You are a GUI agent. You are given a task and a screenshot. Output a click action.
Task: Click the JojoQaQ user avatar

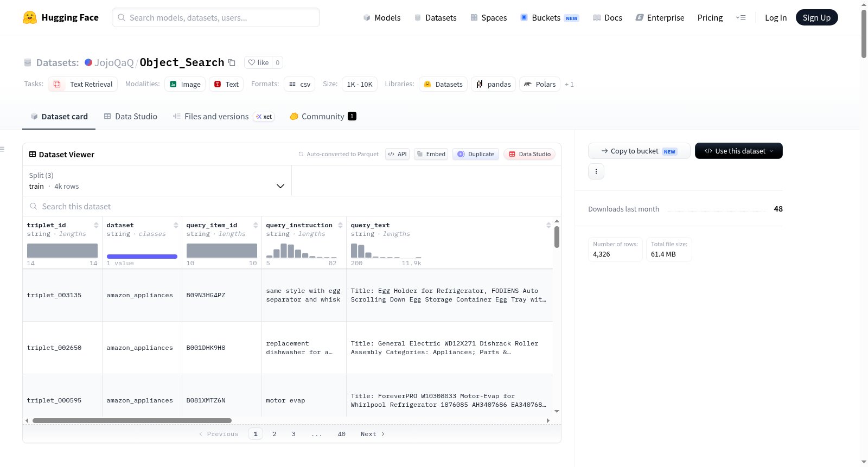pyautogui.click(x=88, y=62)
